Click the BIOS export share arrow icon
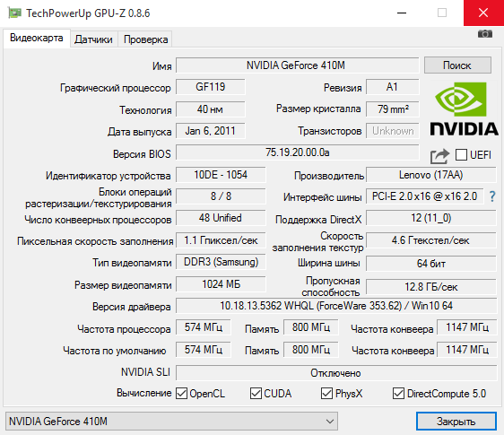Viewport: 504px width, 435px height. 439,156
